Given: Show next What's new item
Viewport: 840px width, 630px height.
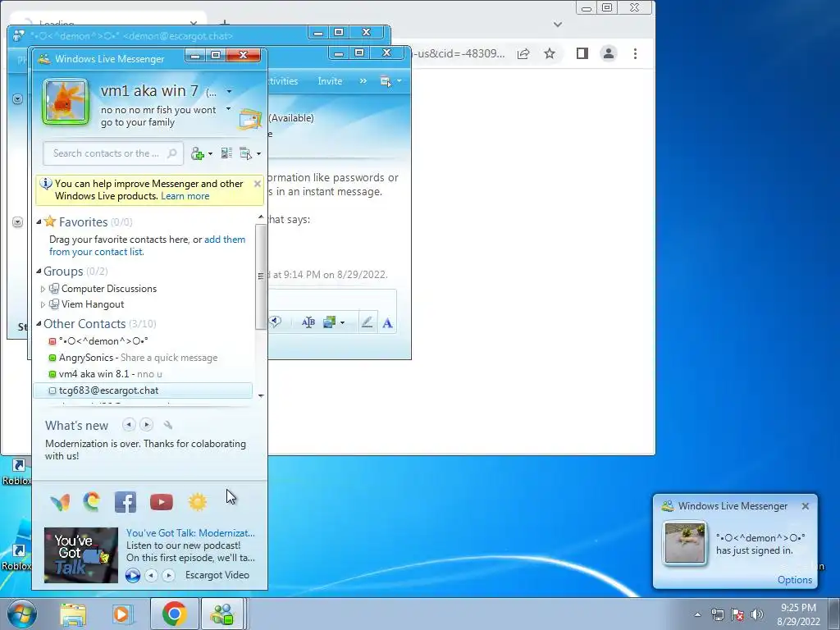Looking at the screenshot, I should (x=146, y=425).
